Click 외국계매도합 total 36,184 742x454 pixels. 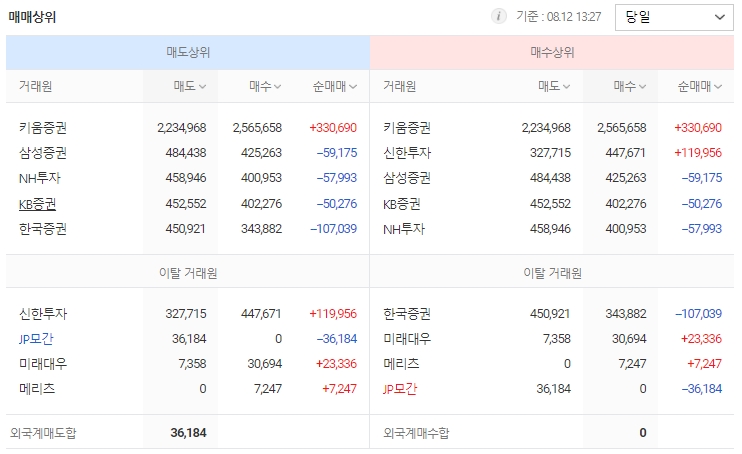click(188, 433)
